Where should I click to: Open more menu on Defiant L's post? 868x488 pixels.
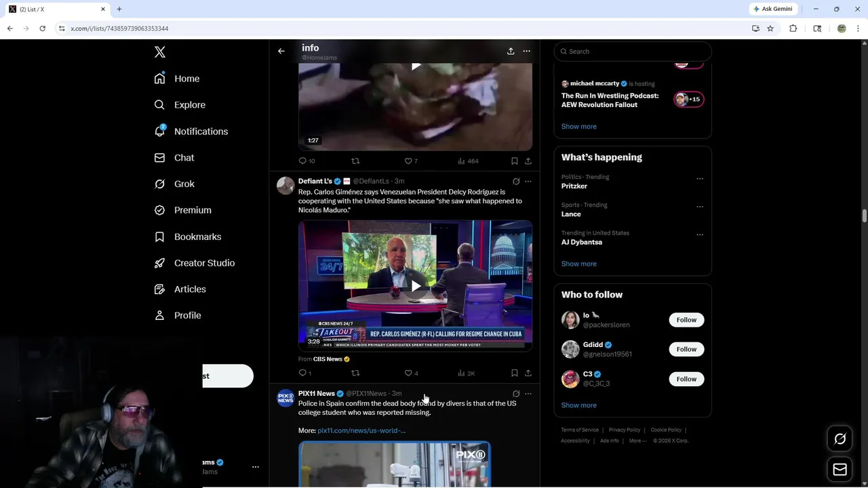(x=528, y=182)
